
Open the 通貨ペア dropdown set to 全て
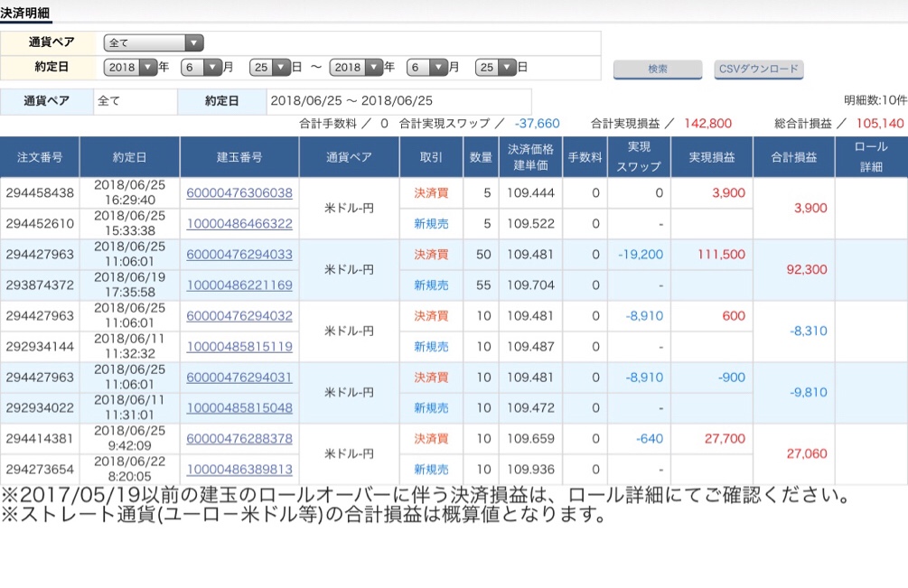154,42
